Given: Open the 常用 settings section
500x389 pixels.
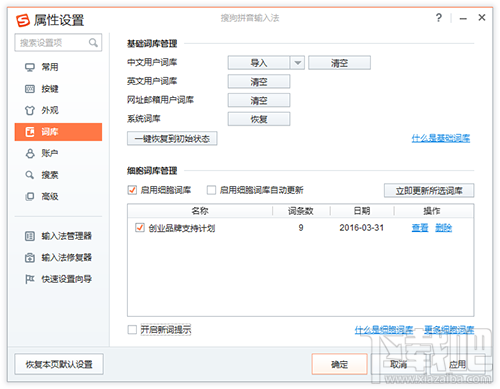Looking at the screenshot, I should 58,67.
